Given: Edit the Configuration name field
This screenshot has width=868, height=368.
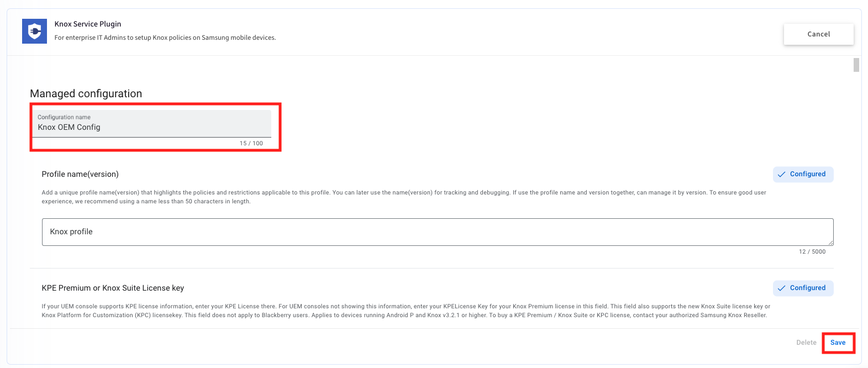Looking at the screenshot, I should coord(152,124).
